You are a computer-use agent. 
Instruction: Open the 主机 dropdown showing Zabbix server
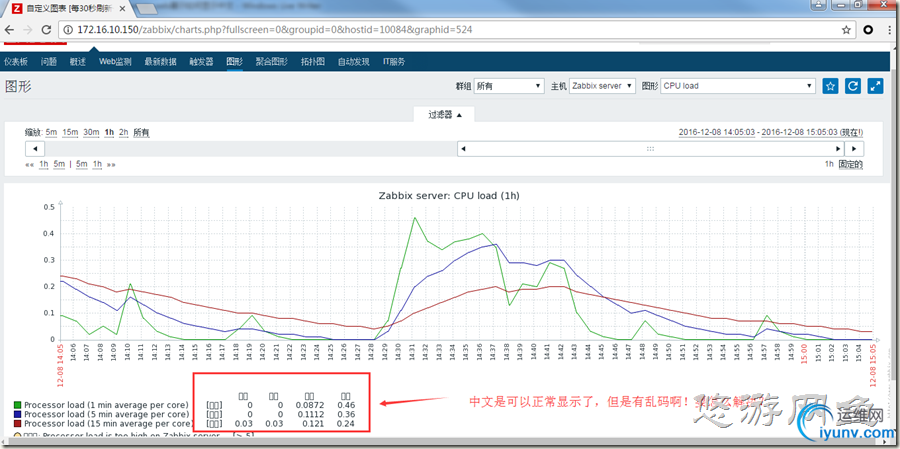[603, 86]
